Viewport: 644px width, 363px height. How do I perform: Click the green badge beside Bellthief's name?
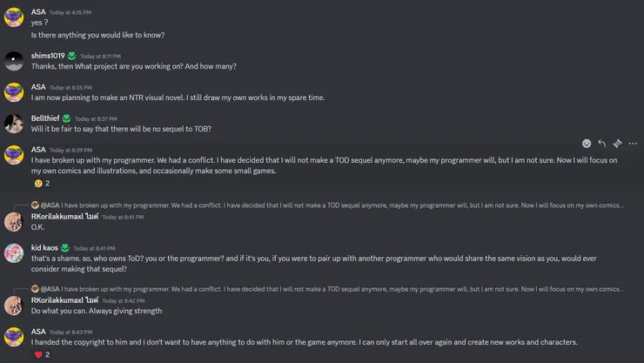click(67, 118)
